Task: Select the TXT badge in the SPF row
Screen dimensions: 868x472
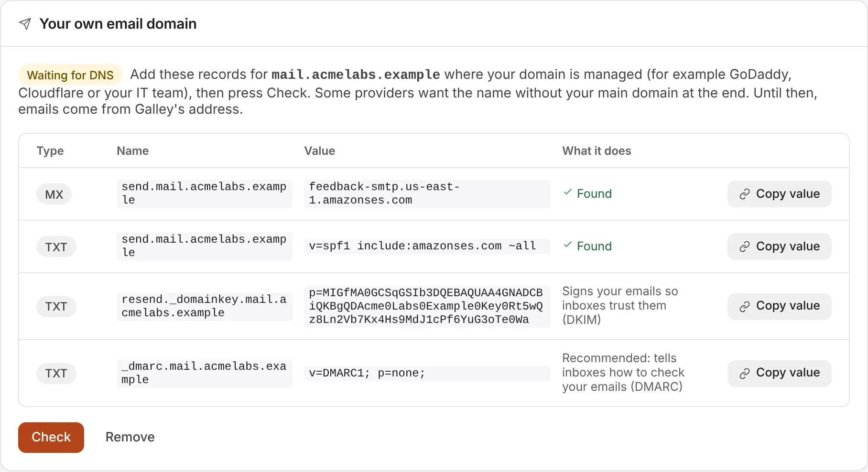Action: 56,247
